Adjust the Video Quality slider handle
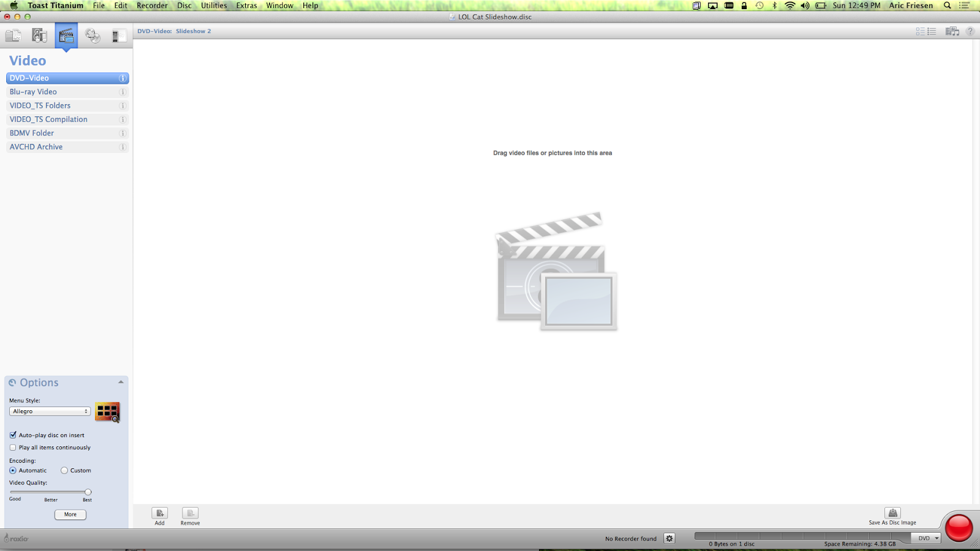 (x=88, y=492)
